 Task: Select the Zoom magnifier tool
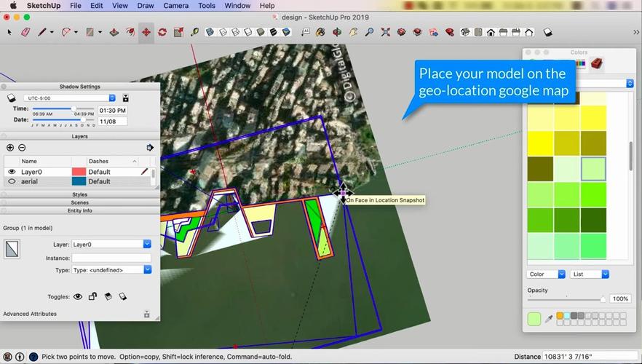(x=369, y=32)
